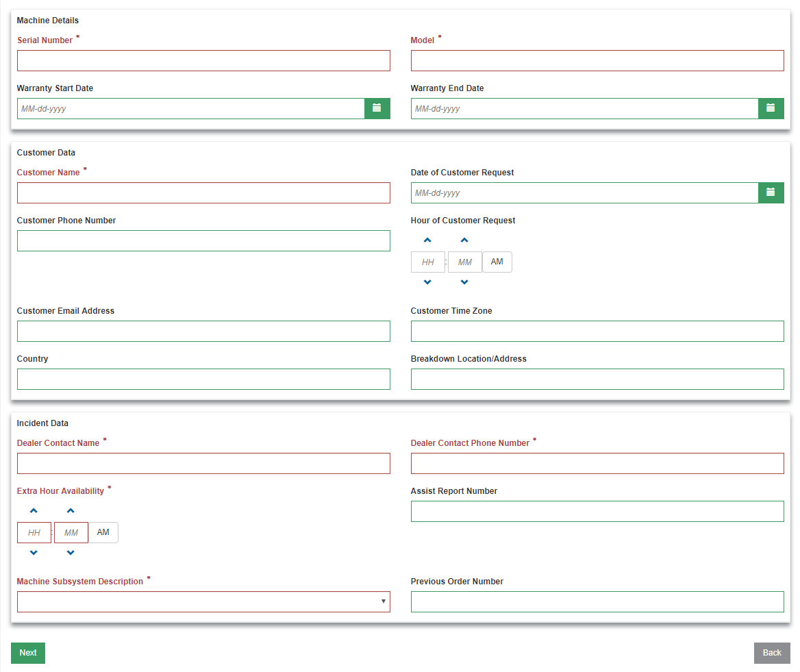This screenshot has height=672, width=800.
Task: Focus Breakdown Location/Address field
Action: (x=597, y=379)
